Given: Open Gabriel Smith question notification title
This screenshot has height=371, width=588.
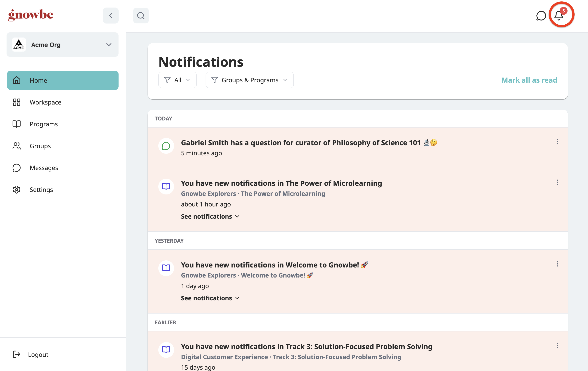Looking at the screenshot, I should coord(309,142).
